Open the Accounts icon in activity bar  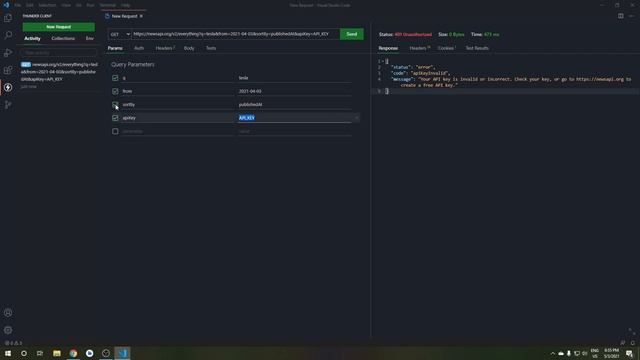8,313
